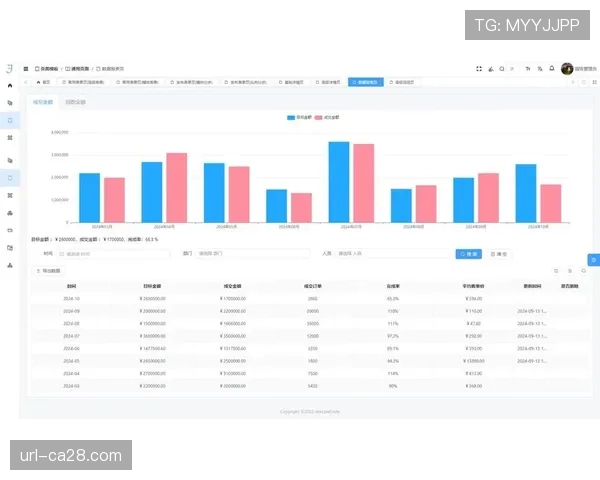Screen dimensions: 600x480
Task: Select the 回款金额 chart tab
Action: point(75,102)
